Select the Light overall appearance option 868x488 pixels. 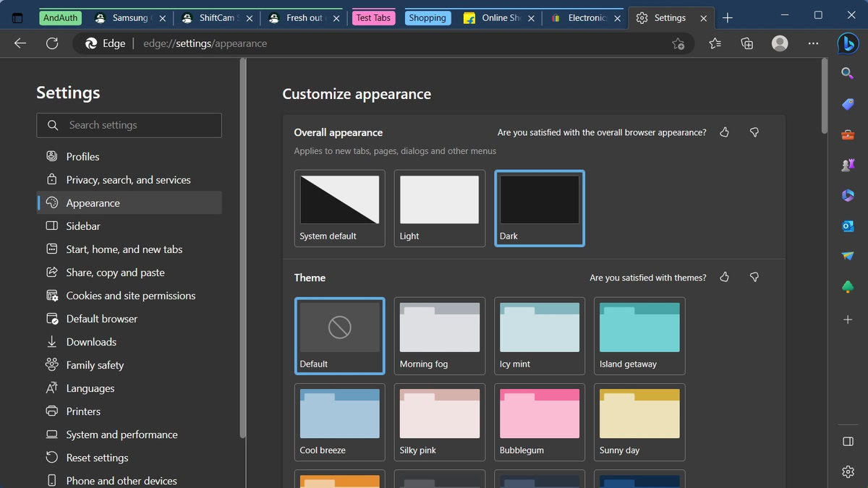click(439, 208)
